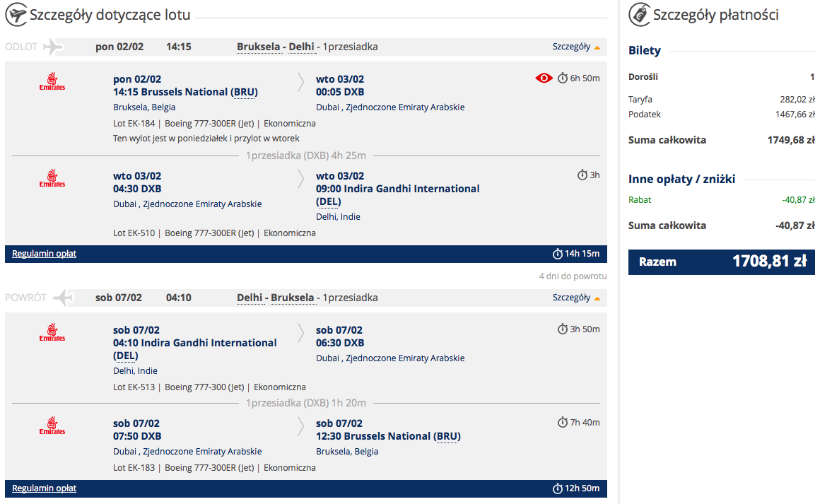
Task: Click the red-eye overnight flight icon
Action: pos(544,78)
